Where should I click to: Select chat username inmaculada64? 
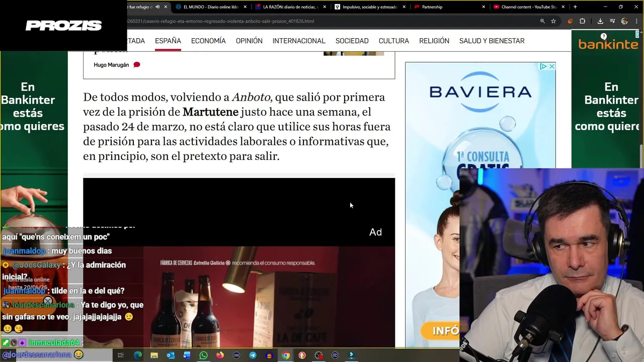54,343
